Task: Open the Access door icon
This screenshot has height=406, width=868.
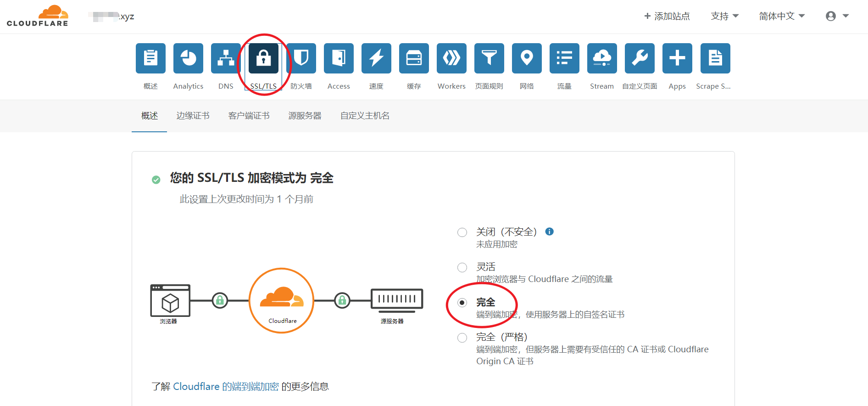Action: click(x=339, y=58)
